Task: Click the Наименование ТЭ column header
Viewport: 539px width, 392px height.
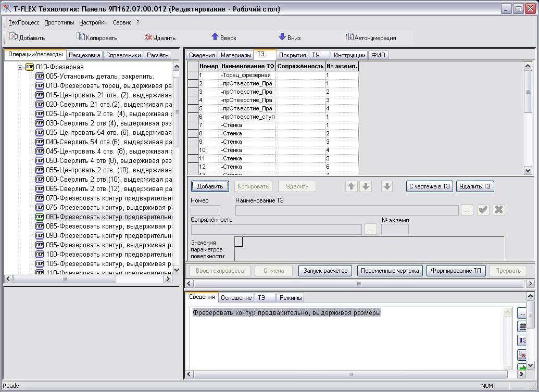Action: pyautogui.click(x=248, y=66)
